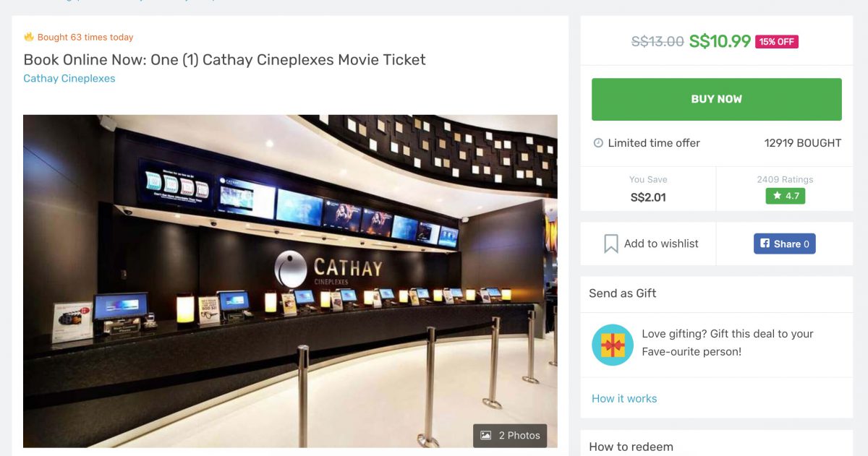Click the cinema counter photo to enlarge
This screenshot has height=456, width=868.
pyautogui.click(x=289, y=280)
